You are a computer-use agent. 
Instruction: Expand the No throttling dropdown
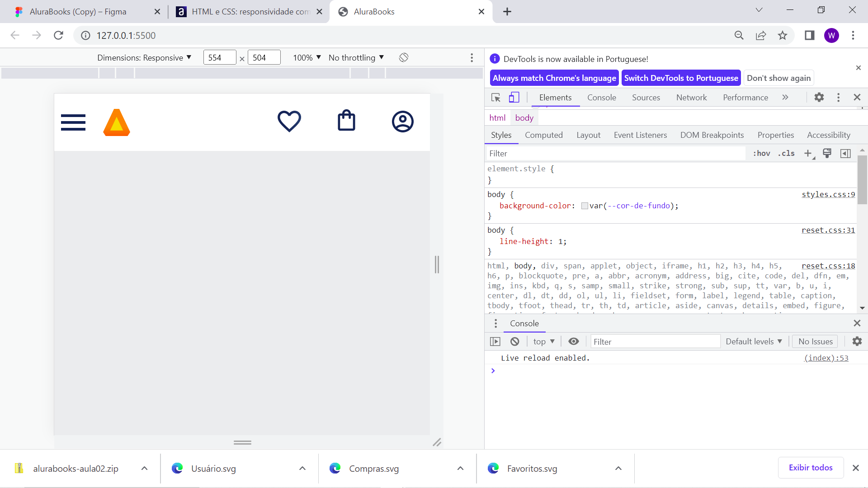(357, 58)
